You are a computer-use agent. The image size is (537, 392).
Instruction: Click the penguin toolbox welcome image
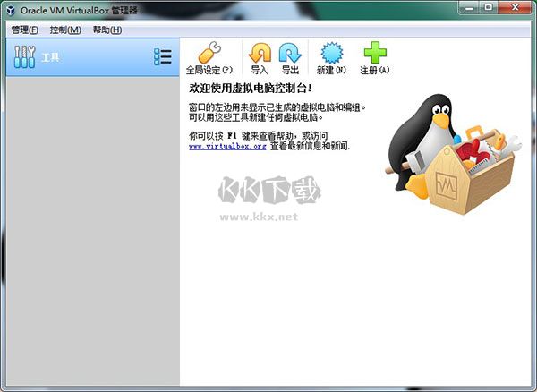click(x=453, y=154)
